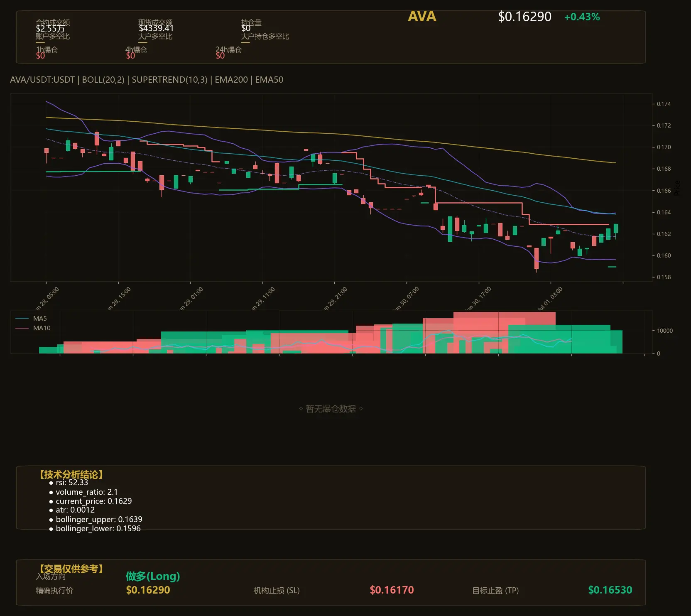Viewport: 691px width, 616px height.
Task: Click the 0.158 price axis label
Action: coord(664,277)
